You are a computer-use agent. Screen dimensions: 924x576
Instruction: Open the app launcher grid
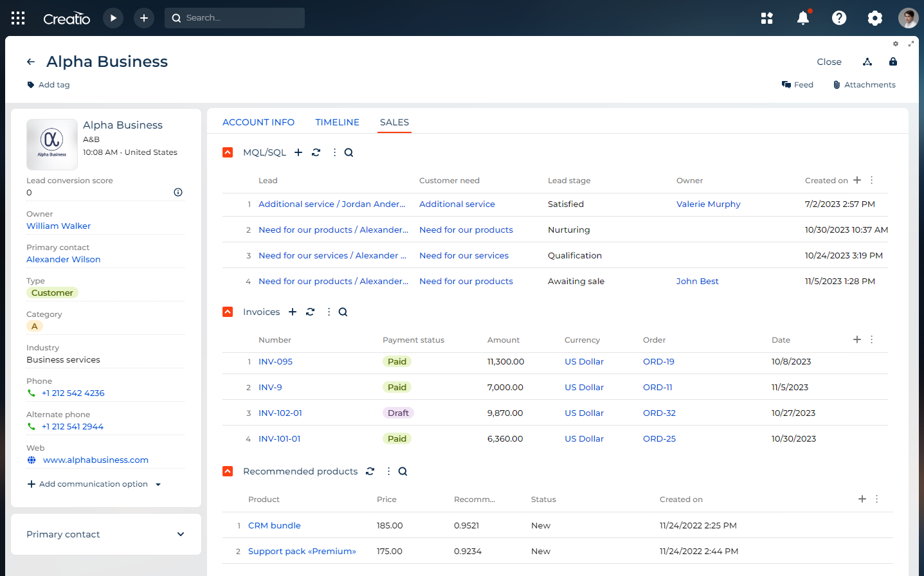18,18
